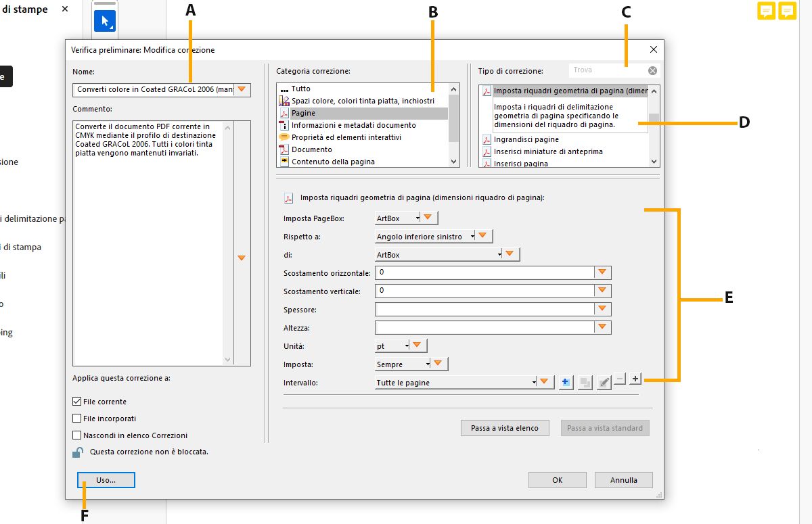Close the Modifica correzione dialog

(653, 49)
